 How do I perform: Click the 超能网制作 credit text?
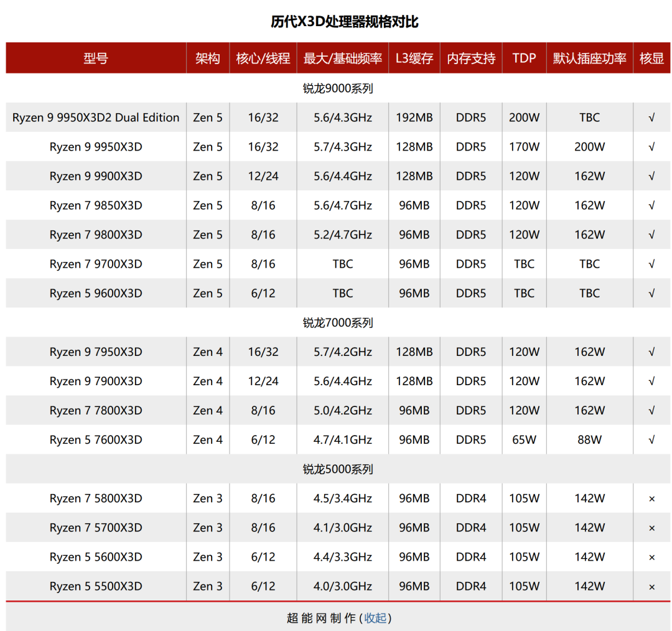(322, 618)
